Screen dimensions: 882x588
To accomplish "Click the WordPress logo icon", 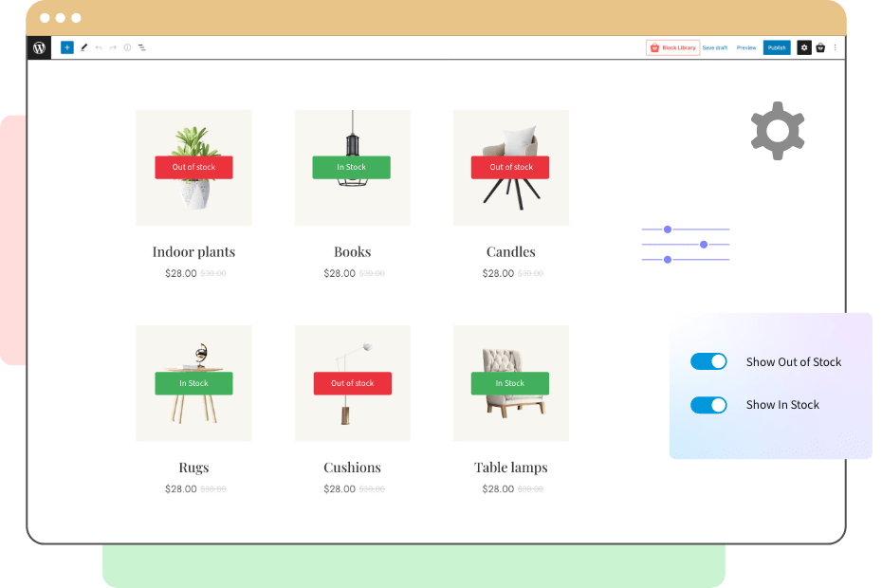I will tap(39, 47).
